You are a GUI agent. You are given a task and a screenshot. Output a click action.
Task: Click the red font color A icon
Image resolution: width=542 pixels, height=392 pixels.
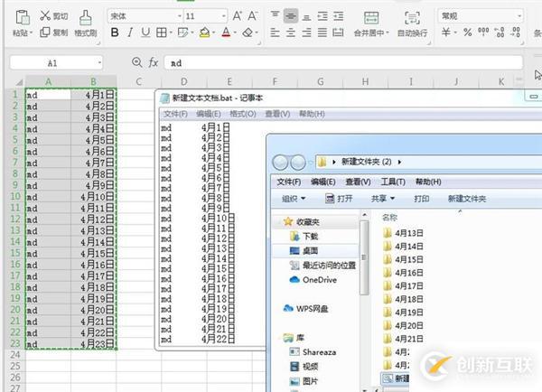(226, 33)
